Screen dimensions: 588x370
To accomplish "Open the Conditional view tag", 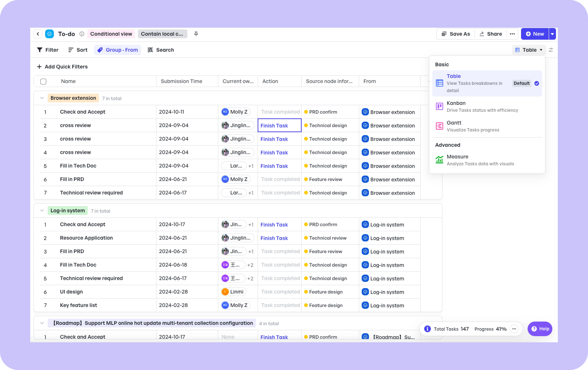I will 111,34.
